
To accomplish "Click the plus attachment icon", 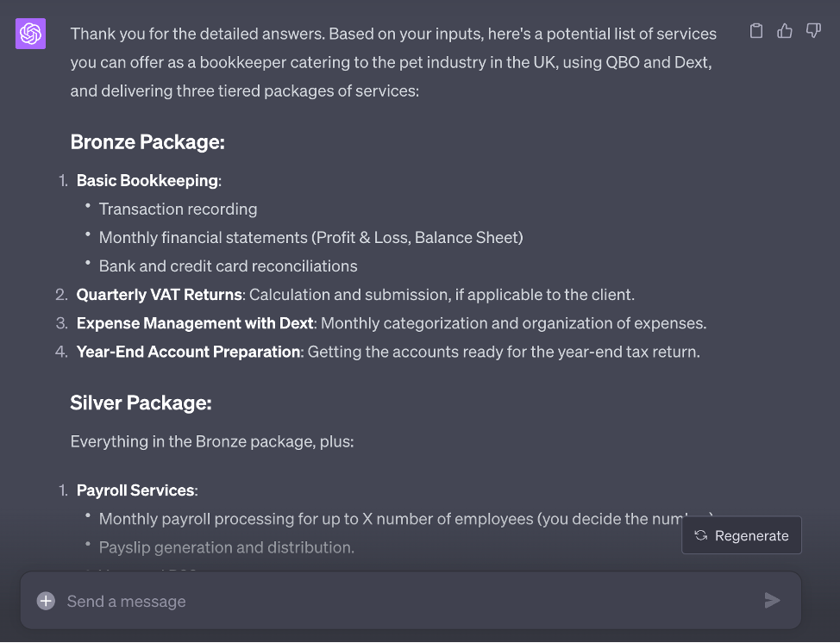I will coord(46,601).
